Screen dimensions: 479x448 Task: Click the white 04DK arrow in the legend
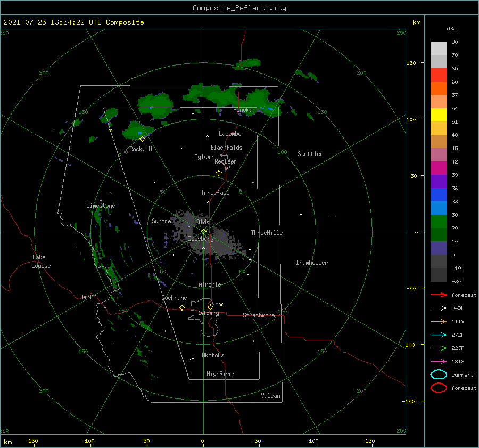(x=439, y=308)
